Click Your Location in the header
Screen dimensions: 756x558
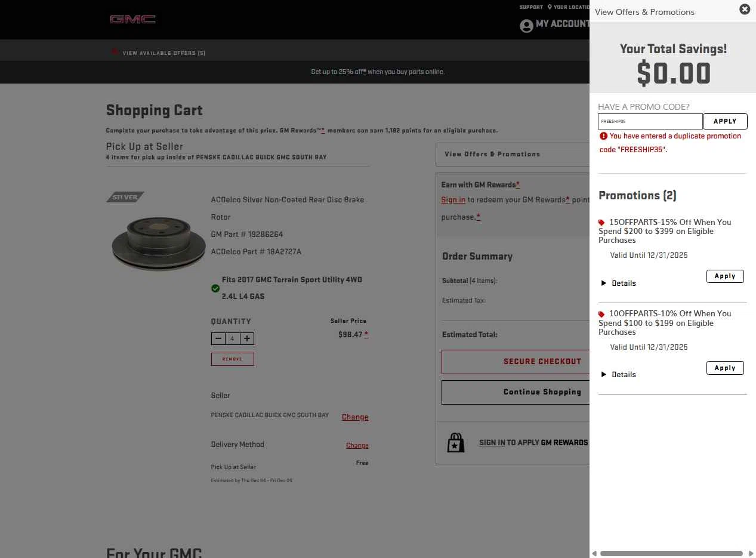point(571,7)
